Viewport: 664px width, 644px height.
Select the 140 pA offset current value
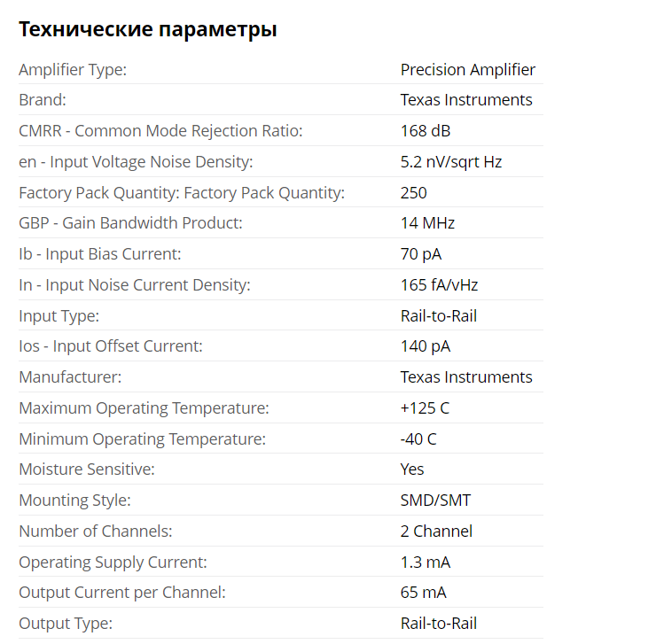click(x=426, y=346)
